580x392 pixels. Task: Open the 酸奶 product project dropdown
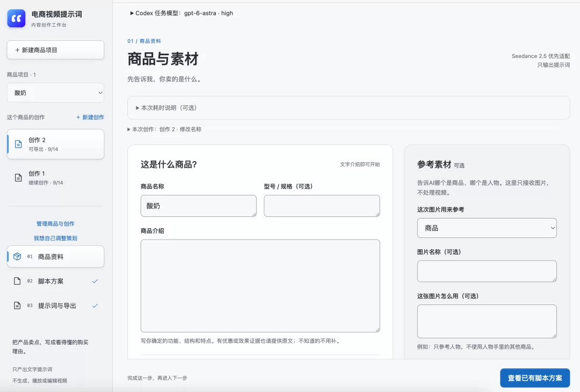(55, 93)
